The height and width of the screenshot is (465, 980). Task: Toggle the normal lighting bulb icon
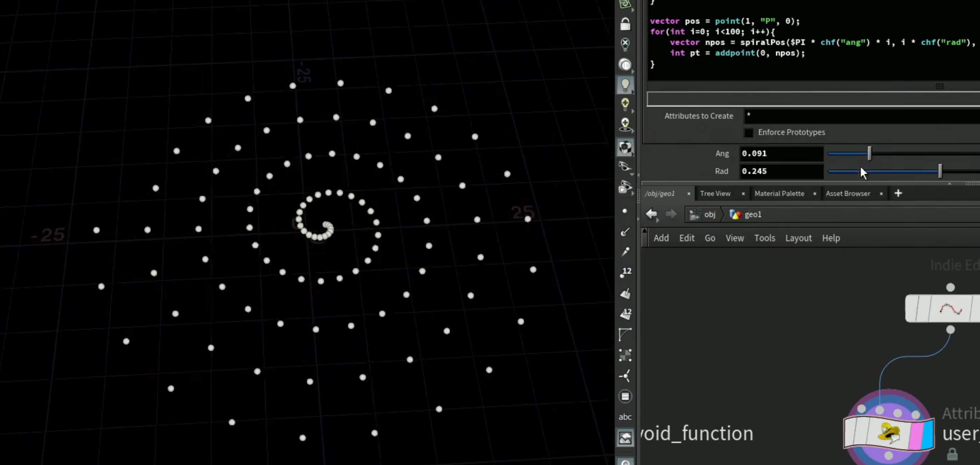(625, 85)
